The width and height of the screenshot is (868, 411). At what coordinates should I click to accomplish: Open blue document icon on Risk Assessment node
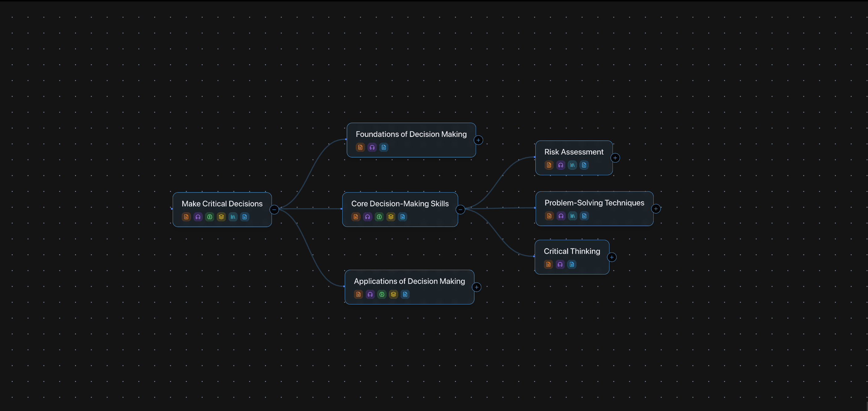click(x=584, y=165)
